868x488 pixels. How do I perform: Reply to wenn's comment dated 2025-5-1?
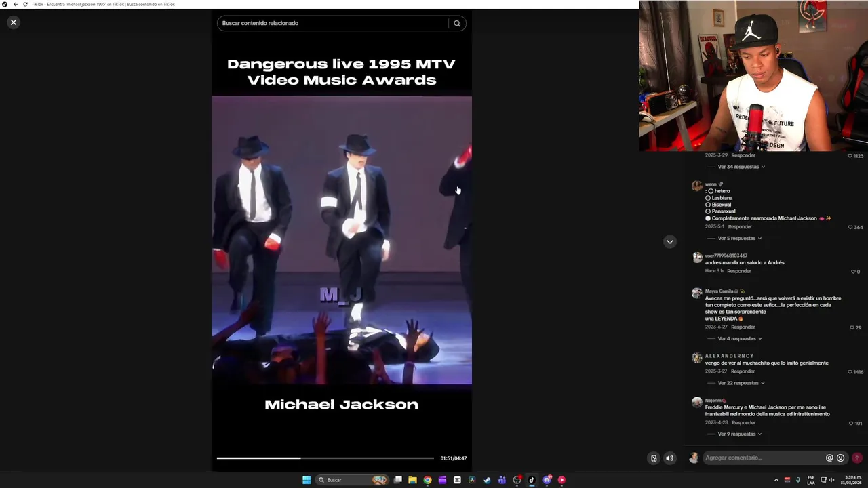coord(740,227)
